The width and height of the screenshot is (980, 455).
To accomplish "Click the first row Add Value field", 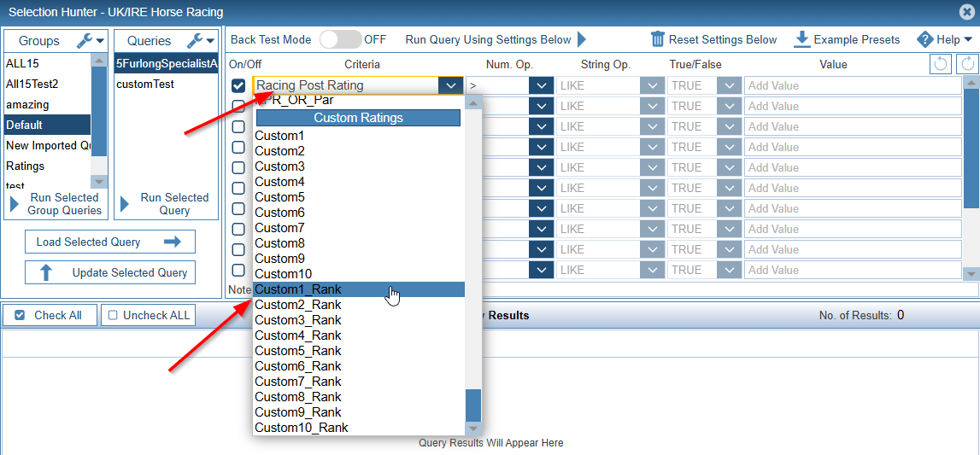I will point(852,85).
